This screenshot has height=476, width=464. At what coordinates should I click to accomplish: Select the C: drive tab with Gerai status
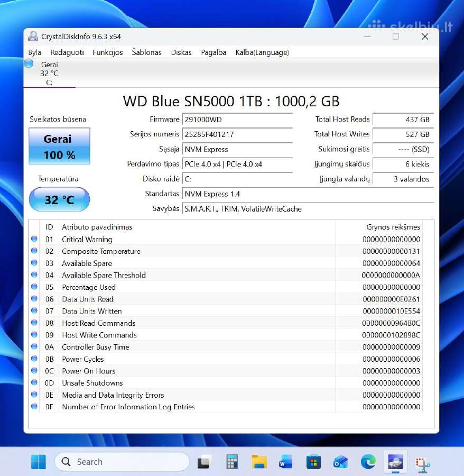pos(49,73)
